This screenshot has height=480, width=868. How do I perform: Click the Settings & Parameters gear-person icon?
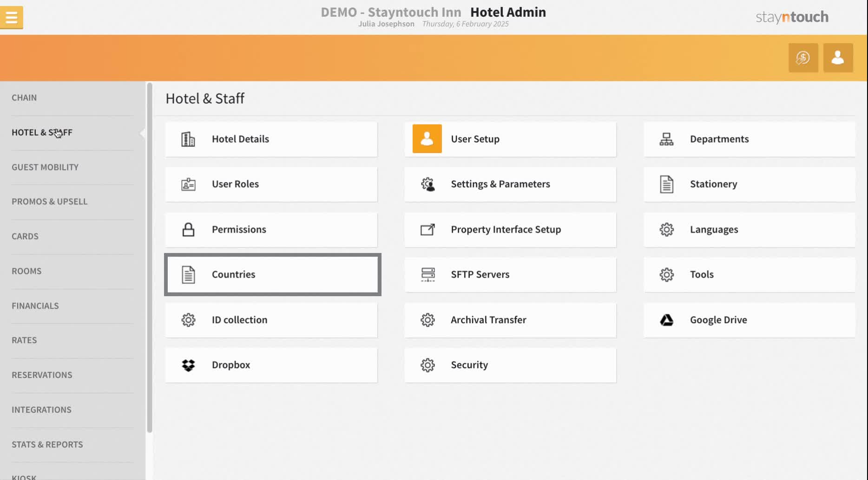[427, 184]
